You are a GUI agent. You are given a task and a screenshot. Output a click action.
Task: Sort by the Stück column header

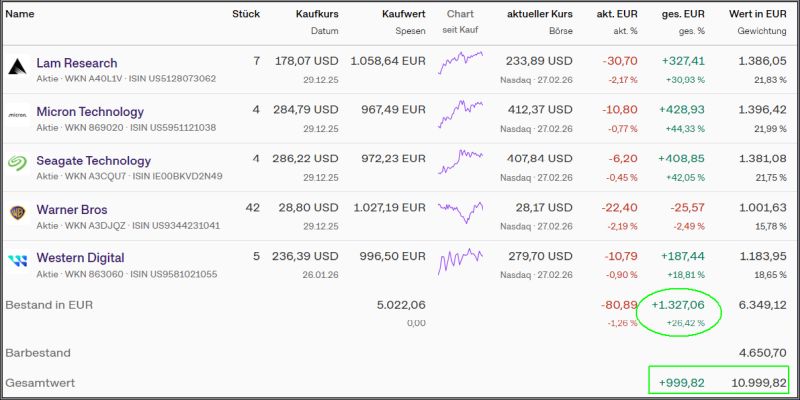pyautogui.click(x=246, y=14)
